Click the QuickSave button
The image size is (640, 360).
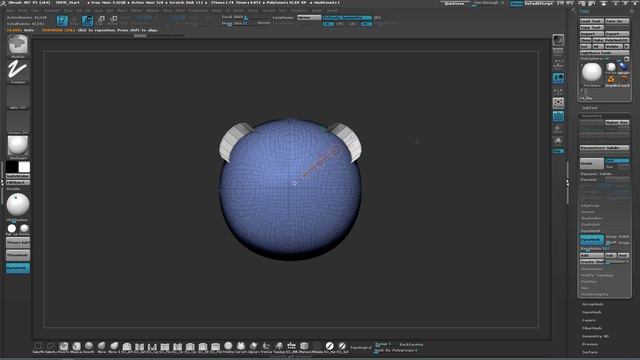[454, 3]
